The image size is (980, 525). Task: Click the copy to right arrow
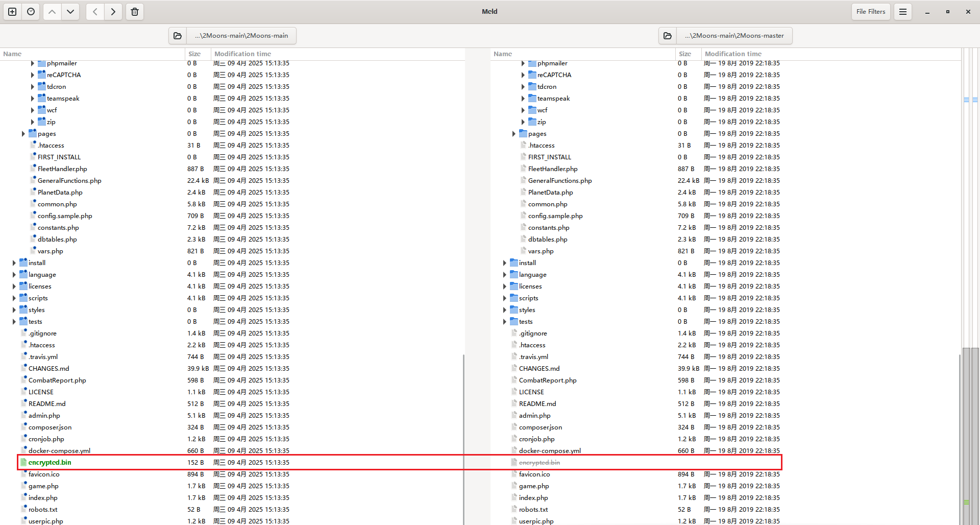[x=113, y=12]
